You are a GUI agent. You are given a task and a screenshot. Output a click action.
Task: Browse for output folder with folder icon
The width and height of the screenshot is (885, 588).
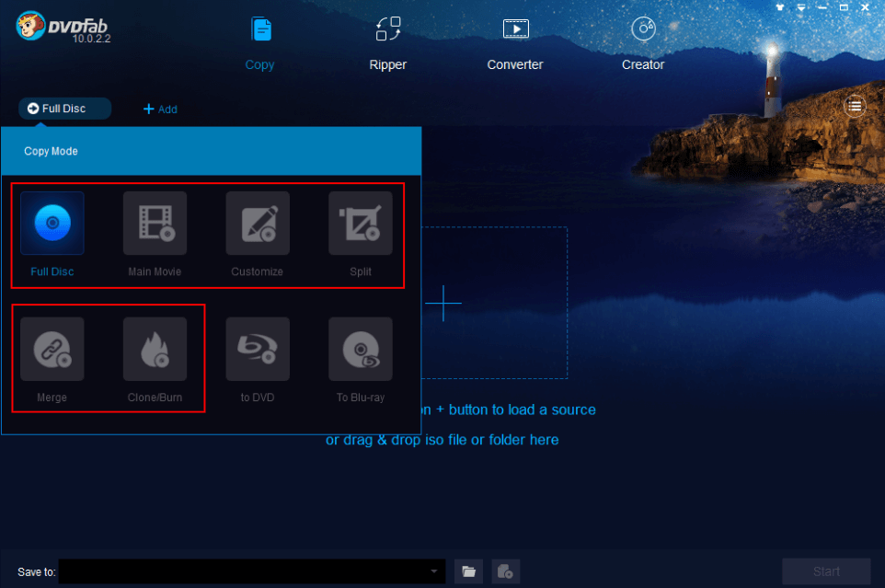(x=469, y=571)
